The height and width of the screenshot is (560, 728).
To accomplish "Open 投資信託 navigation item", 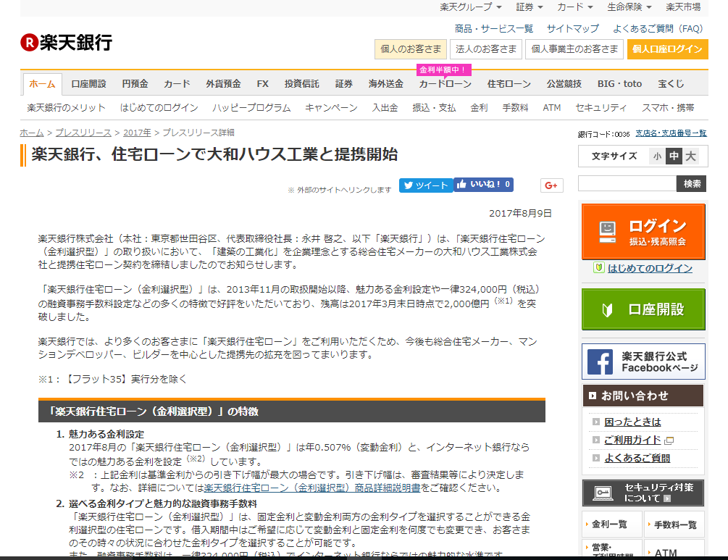I will [302, 84].
